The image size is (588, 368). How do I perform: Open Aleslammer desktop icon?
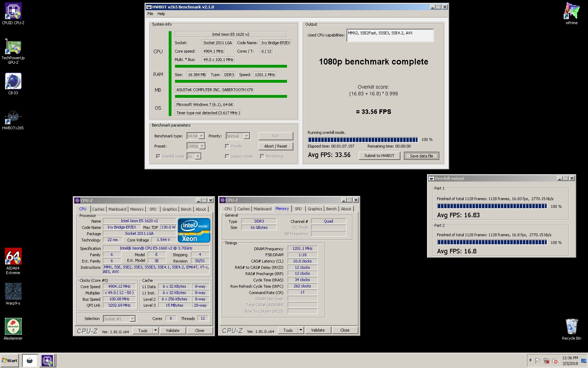coord(13,329)
